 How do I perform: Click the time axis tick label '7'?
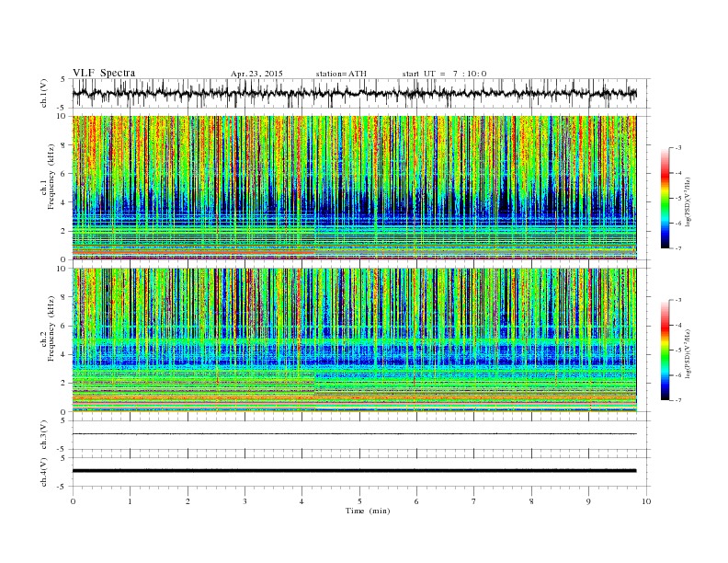[x=474, y=501]
